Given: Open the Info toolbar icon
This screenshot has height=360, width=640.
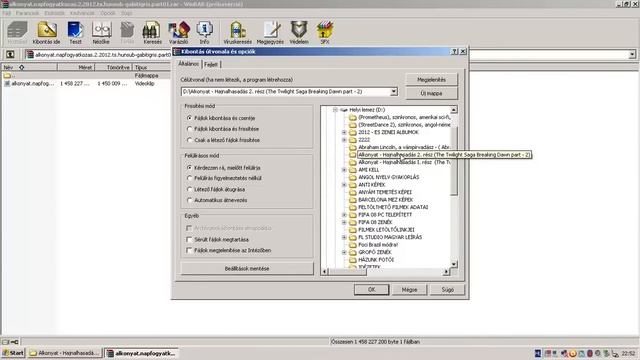Looking at the screenshot, I should (204, 33).
